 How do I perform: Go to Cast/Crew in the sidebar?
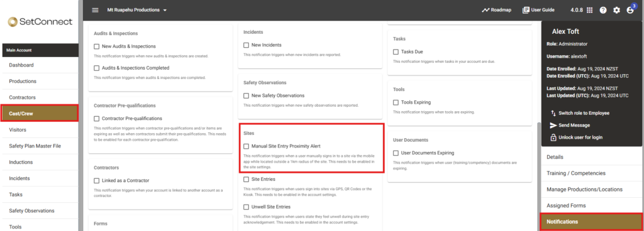click(40, 114)
